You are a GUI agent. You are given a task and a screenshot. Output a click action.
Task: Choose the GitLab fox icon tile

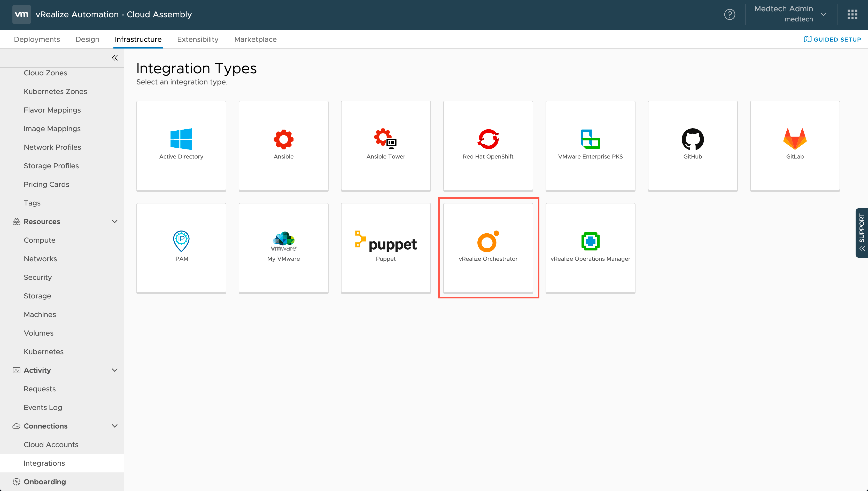[x=795, y=139]
